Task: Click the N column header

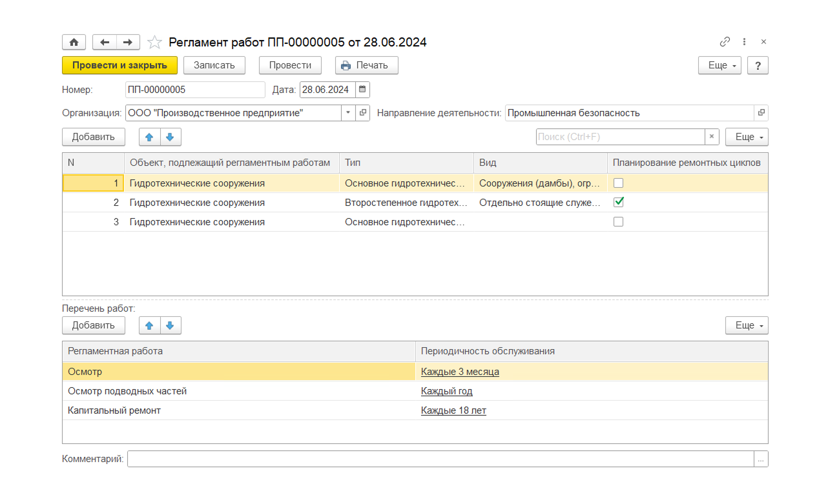Action: click(x=93, y=163)
